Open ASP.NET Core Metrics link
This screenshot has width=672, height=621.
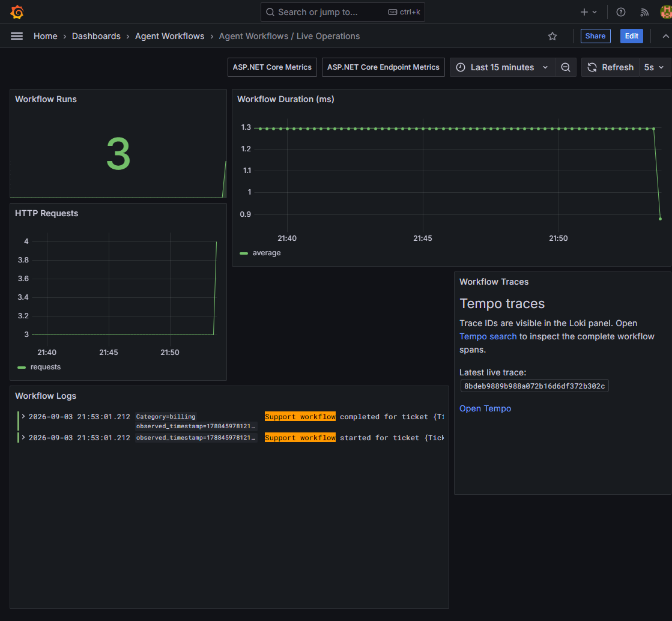coord(272,67)
